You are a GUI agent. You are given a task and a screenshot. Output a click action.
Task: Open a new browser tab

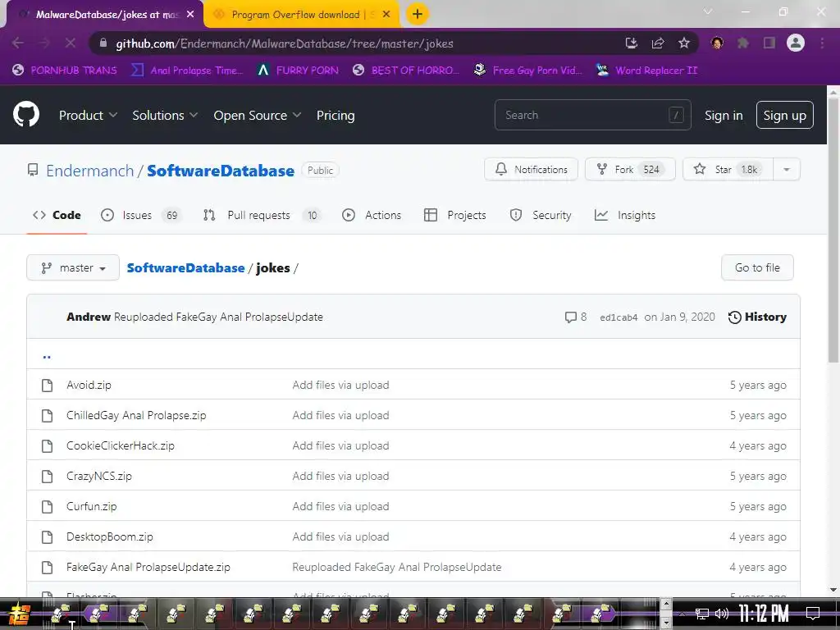pos(418,14)
